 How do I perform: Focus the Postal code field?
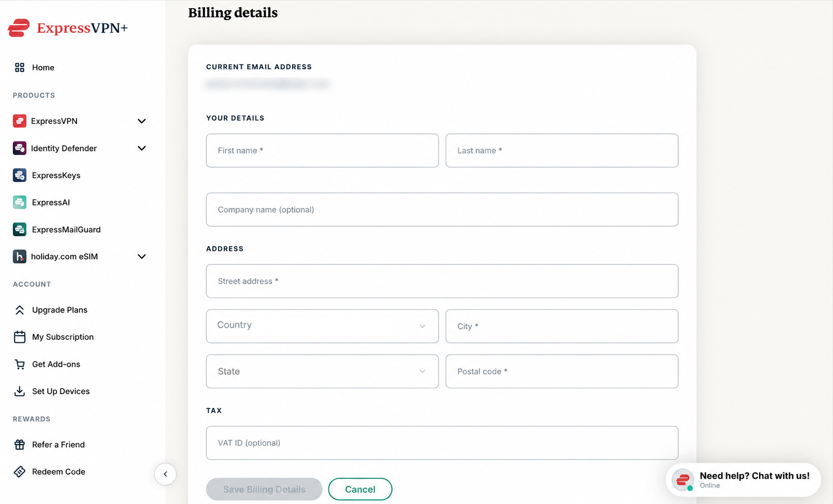click(562, 371)
